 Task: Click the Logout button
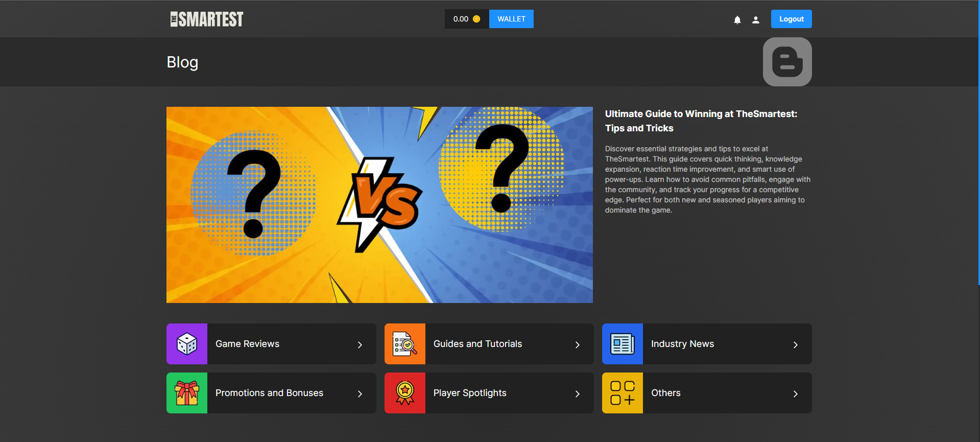[791, 19]
